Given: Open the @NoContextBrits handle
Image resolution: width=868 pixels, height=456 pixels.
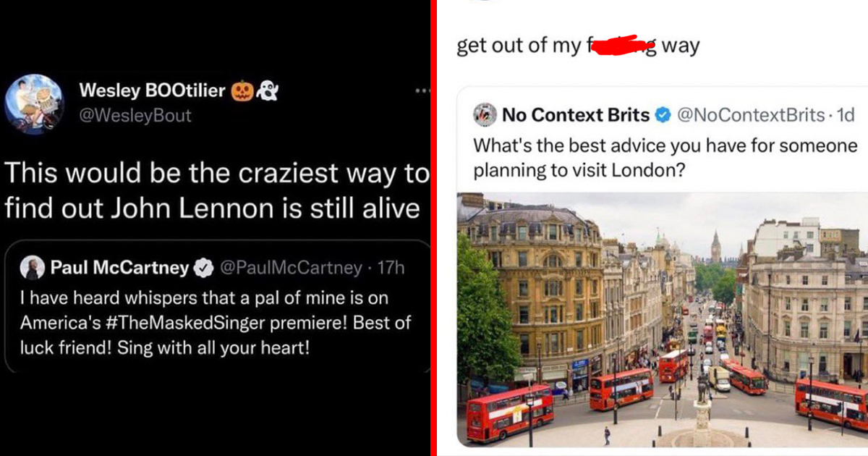Looking at the screenshot, I should (750, 114).
